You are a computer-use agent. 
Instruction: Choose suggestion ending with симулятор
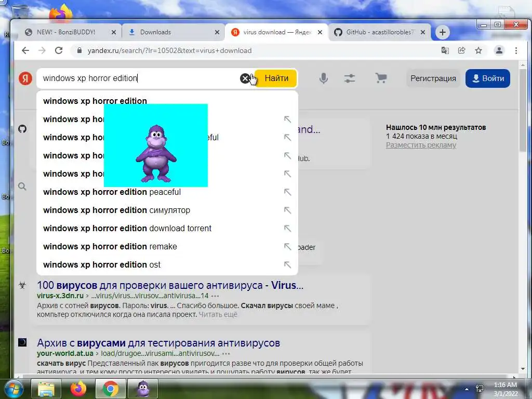pos(167,210)
